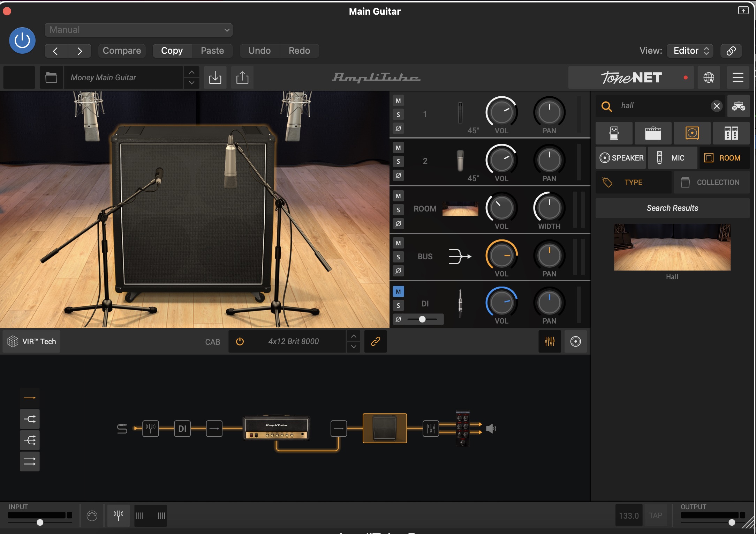Viewport: 756px width, 534px height.
Task: Show the cab mixer view icon
Action: (550, 342)
